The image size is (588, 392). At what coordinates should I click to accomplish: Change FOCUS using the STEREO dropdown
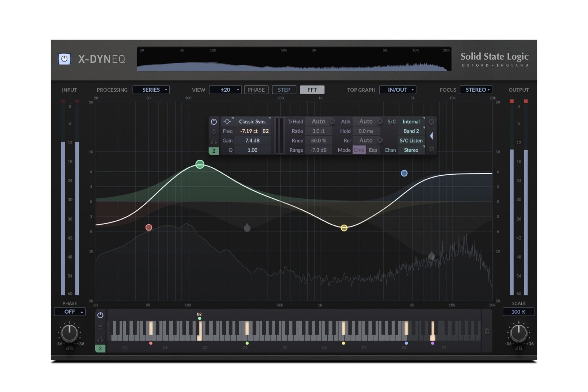[x=476, y=89]
